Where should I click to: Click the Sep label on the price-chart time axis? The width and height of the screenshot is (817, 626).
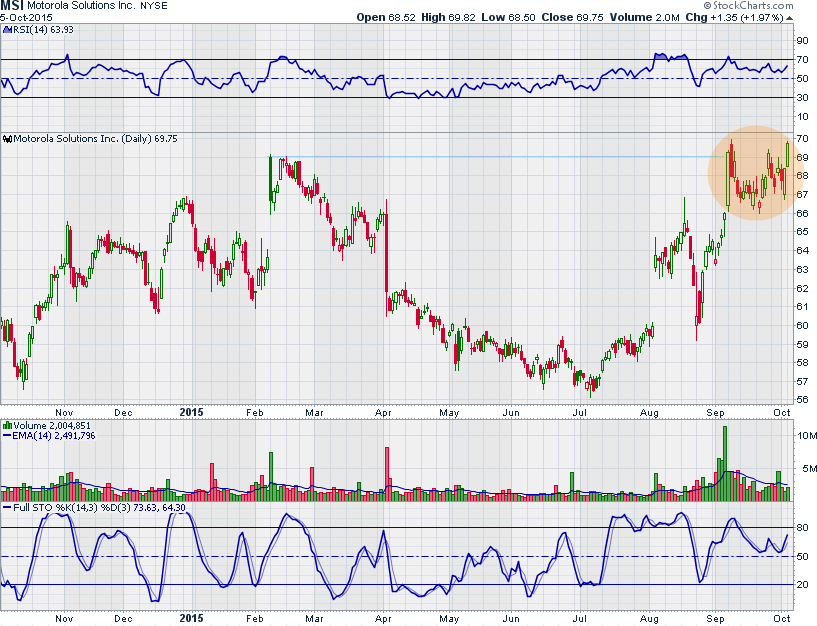pyautogui.click(x=715, y=413)
